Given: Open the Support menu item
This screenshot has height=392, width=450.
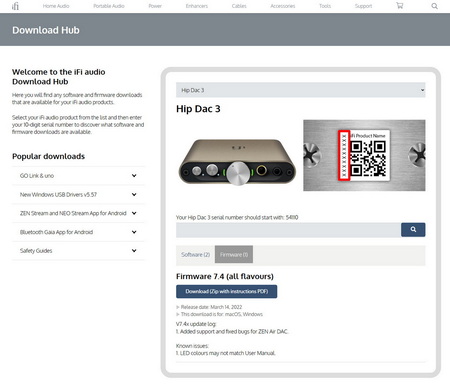Looking at the screenshot, I should (x=363, y=6).
